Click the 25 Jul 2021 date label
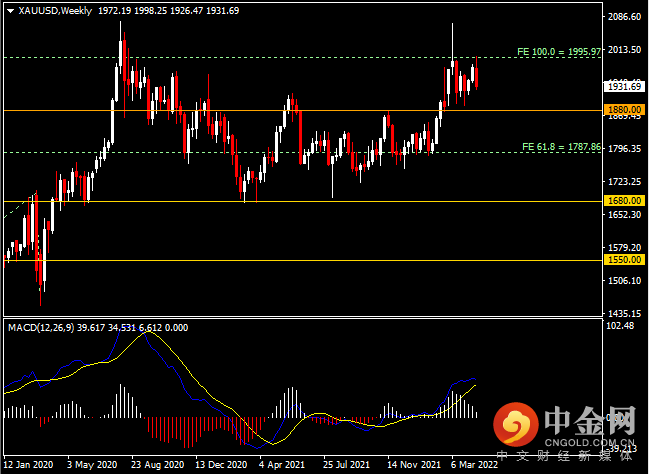 tap(347, 464)
